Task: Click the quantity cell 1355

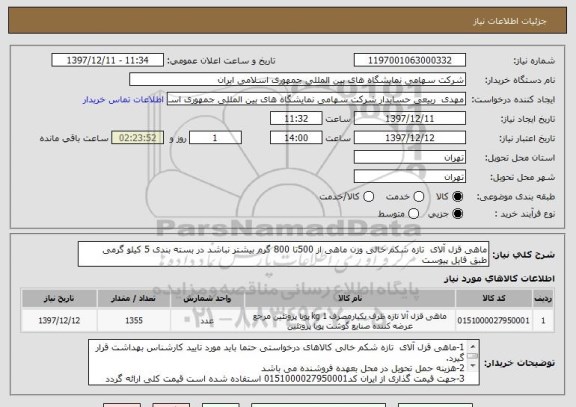Action: click(134, 321)
